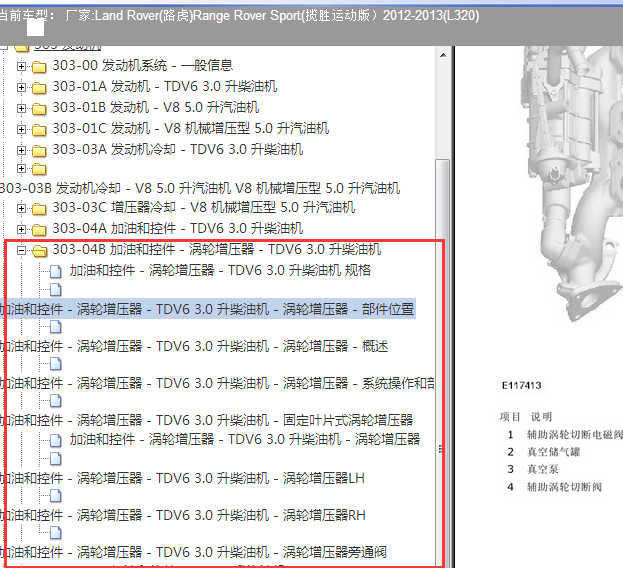The width and height of the screenshot is (623, 568).
Task: Open 303-03B 发动机冷却 V8 5.0 升汽油机
Action: (x=200, y=188)
